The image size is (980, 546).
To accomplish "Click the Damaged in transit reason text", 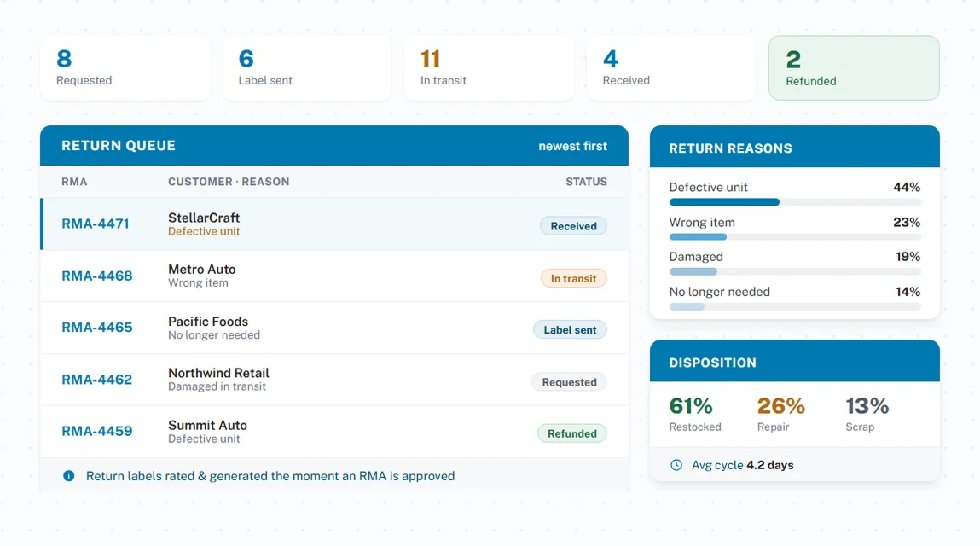I will pyautogui.click(x=217, y=386).
